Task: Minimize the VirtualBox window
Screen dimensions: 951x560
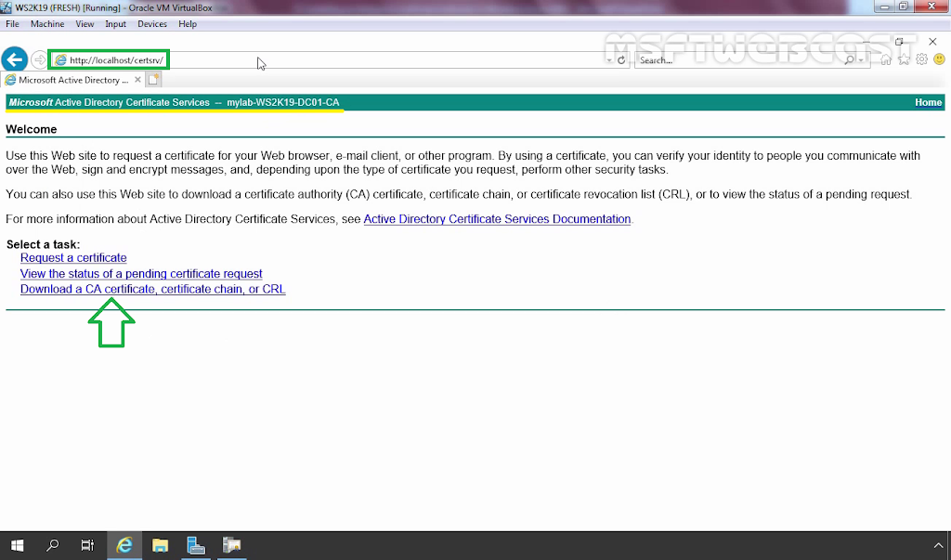Action: 884,7
